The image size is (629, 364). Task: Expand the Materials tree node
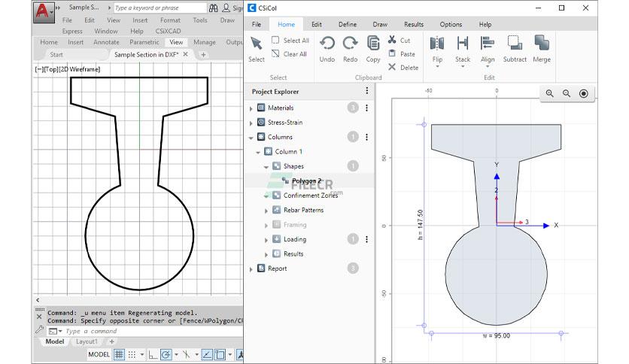click(251, 108)
